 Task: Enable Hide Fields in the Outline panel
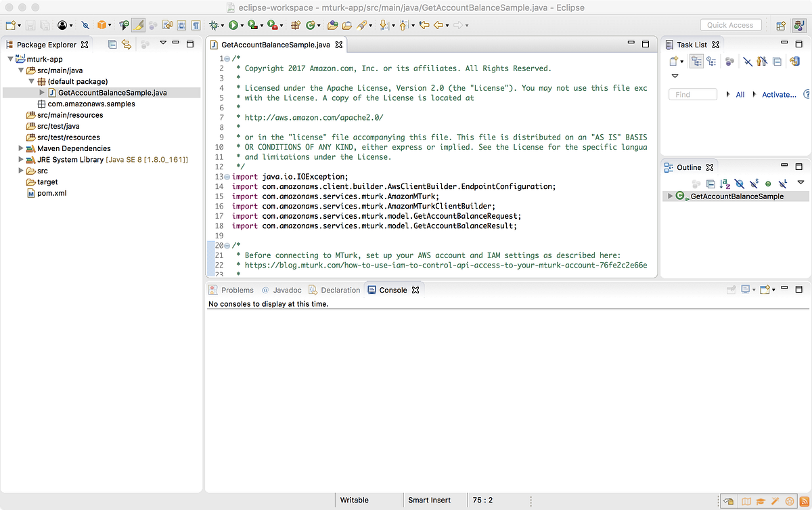point(739,183)
